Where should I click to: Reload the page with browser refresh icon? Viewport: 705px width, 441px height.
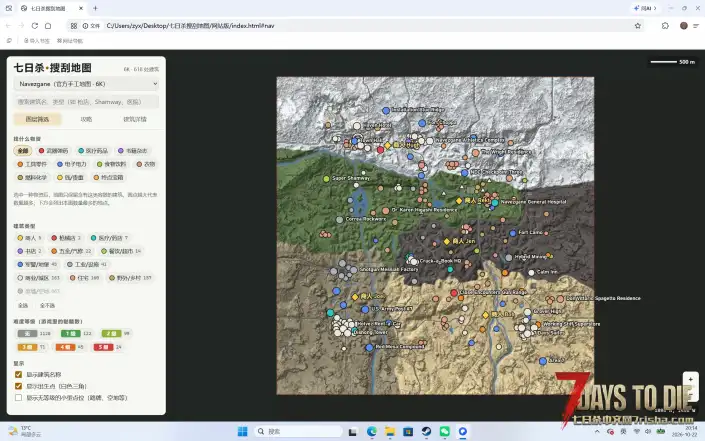point(35,26)
